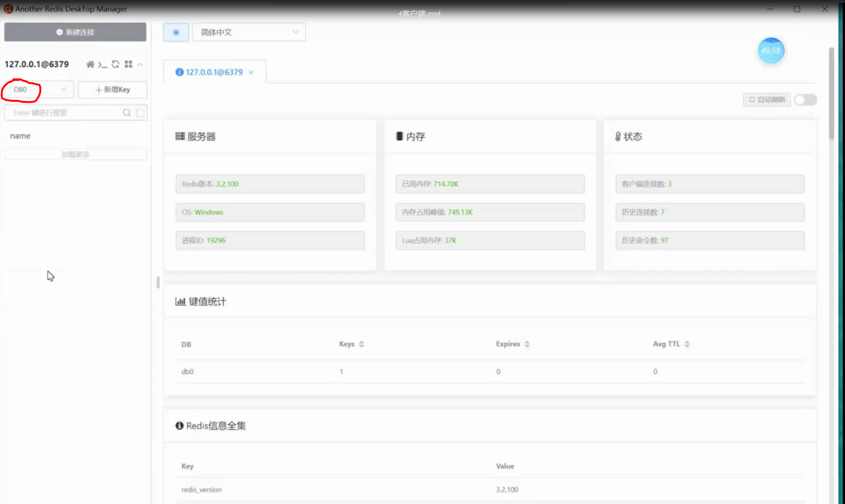845x504 pixels.
Task: Toggle the auto refresh switch
Action: (806, 99)
